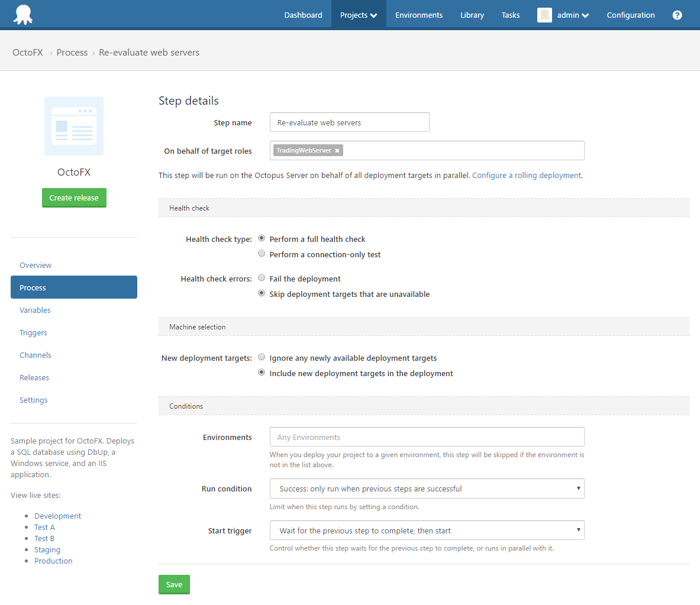
Task: Select Ignore any newly available deployment targets
Action: (x=262, y=357)
